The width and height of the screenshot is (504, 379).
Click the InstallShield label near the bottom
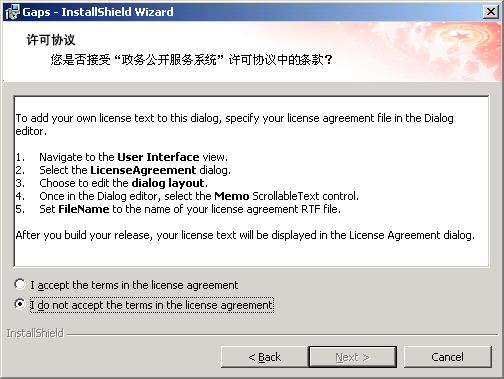pyautogui.click(x=35, y=333)
